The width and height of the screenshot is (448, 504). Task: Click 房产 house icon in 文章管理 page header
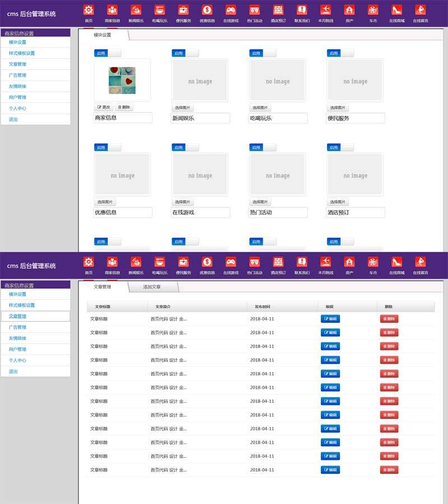[349, 262]
